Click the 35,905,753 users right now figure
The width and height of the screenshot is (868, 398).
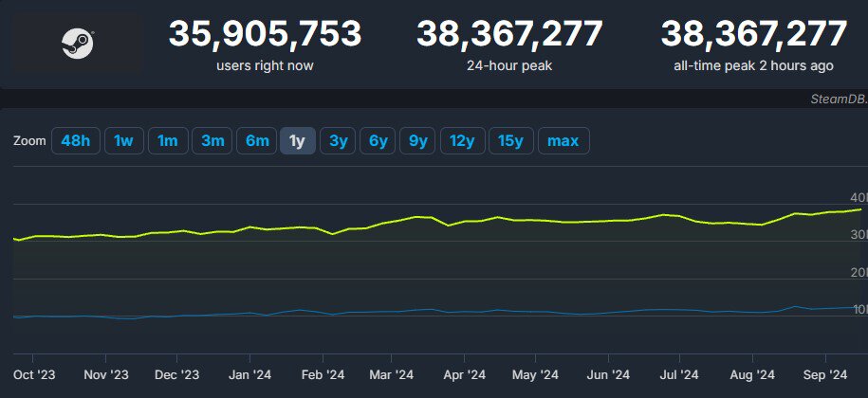pos(265,35)
